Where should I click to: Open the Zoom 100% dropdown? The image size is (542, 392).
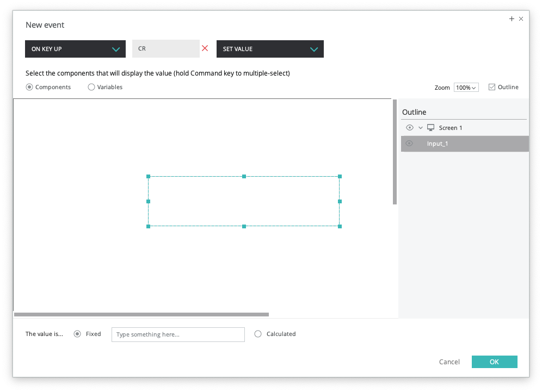point(466,88)
